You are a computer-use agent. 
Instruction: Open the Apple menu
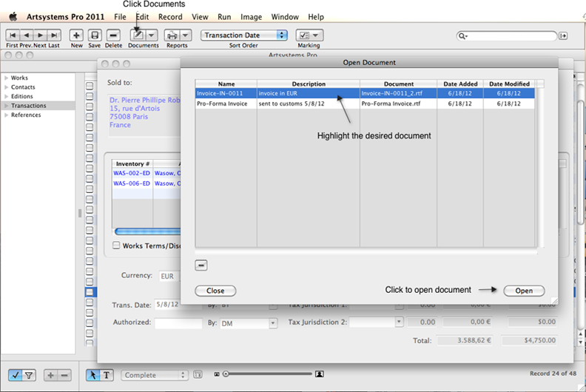coord(13,17)
